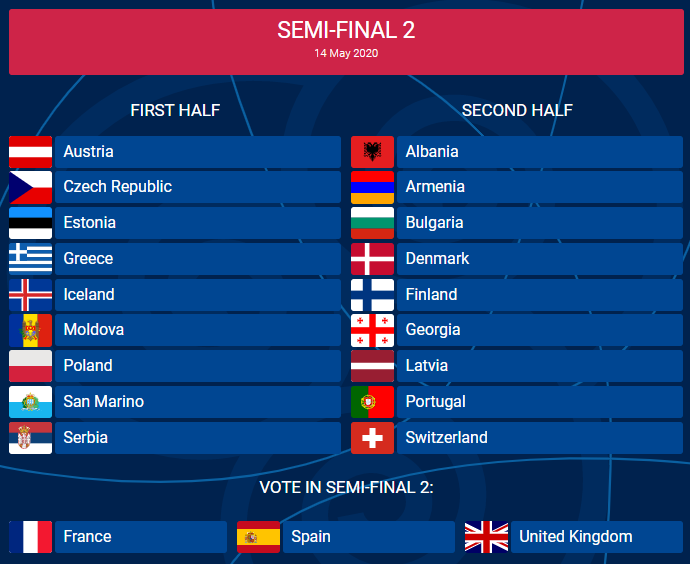Select the Greece flag icon
The height and width of the screenshot is (564, 690).
pos(30,259)
